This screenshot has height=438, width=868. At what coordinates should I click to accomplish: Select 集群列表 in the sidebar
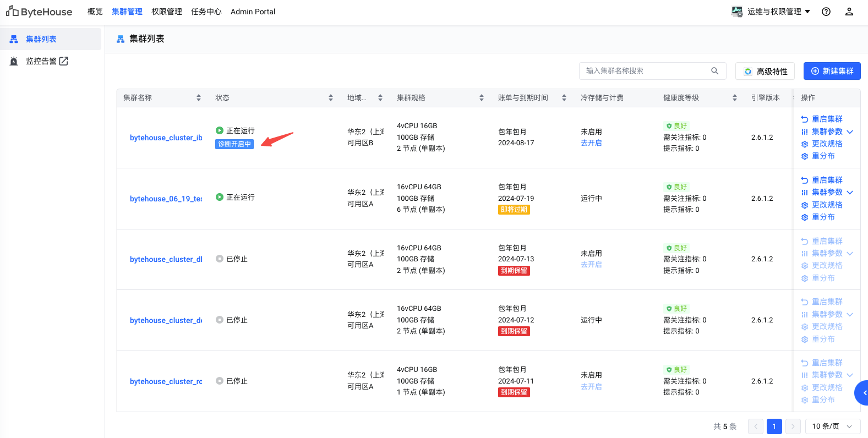(x=51, y=39)
